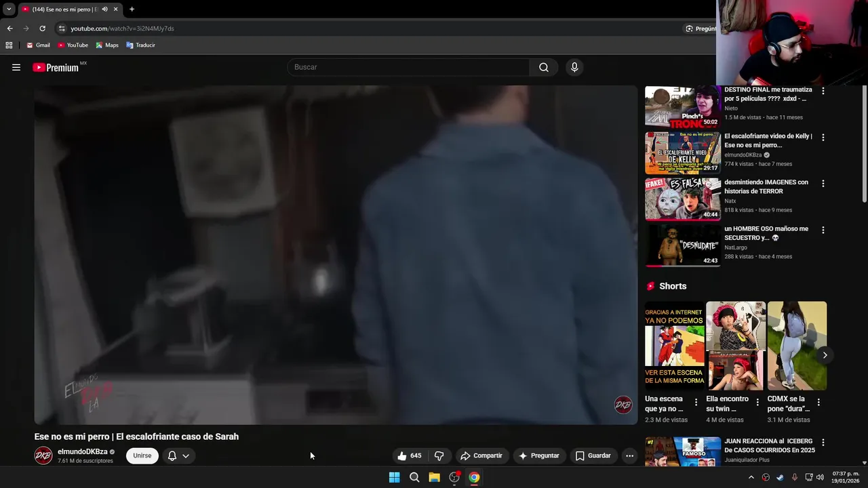Open volume control in system tray
This screenshot has height=488, width=868.
820,477
